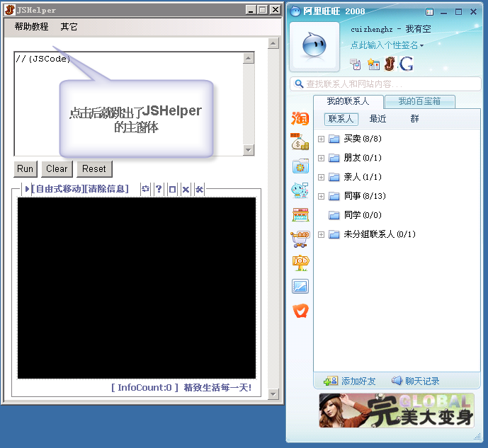488x448 pixels.
Task: Open the blue folder flower sidebar icon
Action: (x=300, y=166)
